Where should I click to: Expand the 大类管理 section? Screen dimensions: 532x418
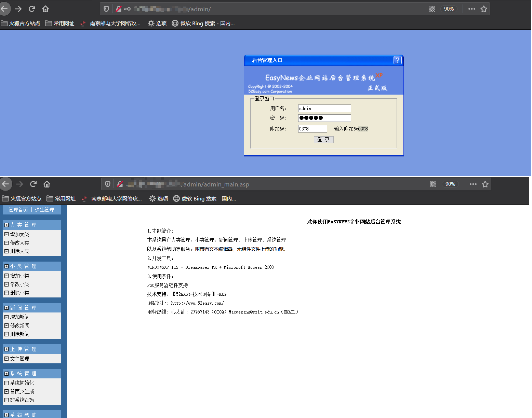[6, 225]
